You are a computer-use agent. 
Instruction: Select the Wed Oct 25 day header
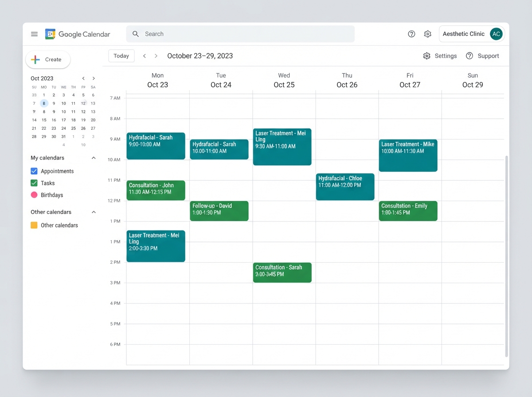pyautogui.click(x=284, y=80)
